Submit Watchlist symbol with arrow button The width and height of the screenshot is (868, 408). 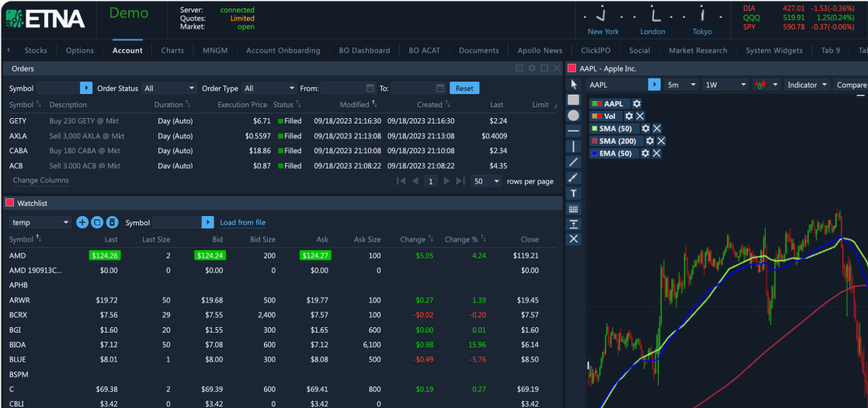pos(207,222)
